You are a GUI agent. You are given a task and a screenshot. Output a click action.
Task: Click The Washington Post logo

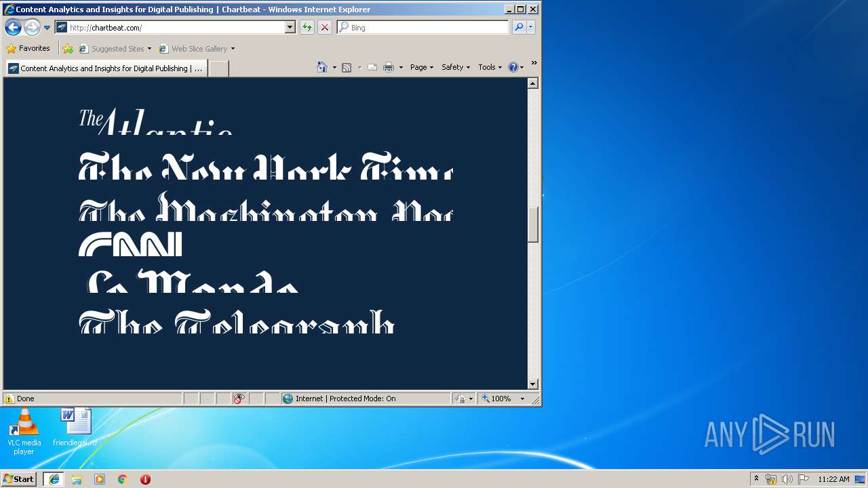(266, 207)
